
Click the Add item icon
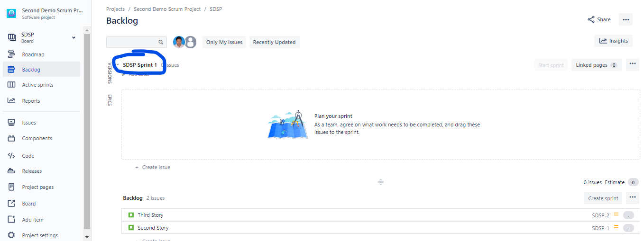point(11,220)
